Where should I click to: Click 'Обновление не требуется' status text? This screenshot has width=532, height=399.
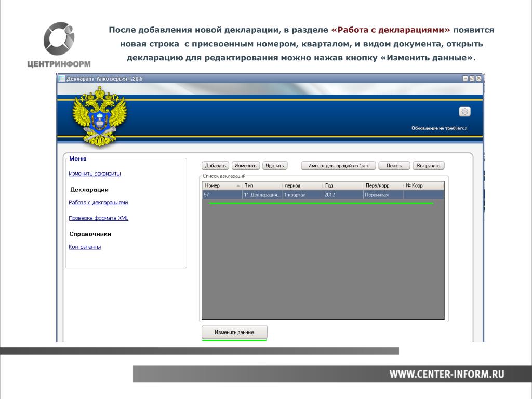click(439, 128)
